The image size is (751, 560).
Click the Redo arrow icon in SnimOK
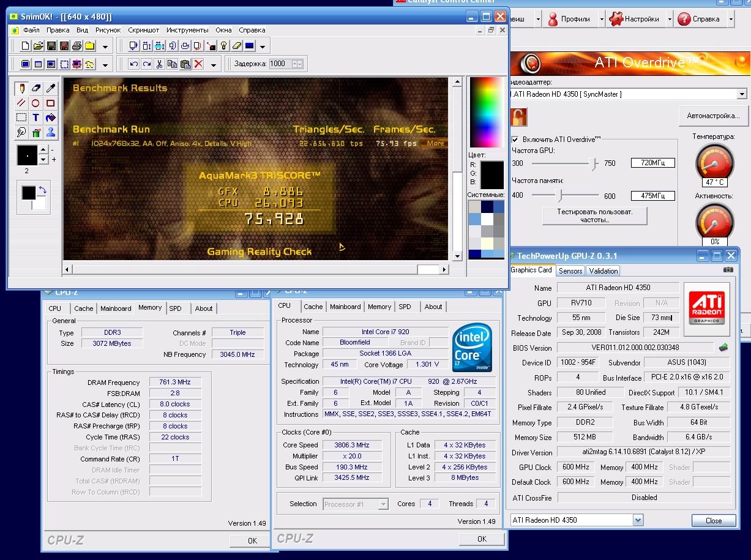147,64
